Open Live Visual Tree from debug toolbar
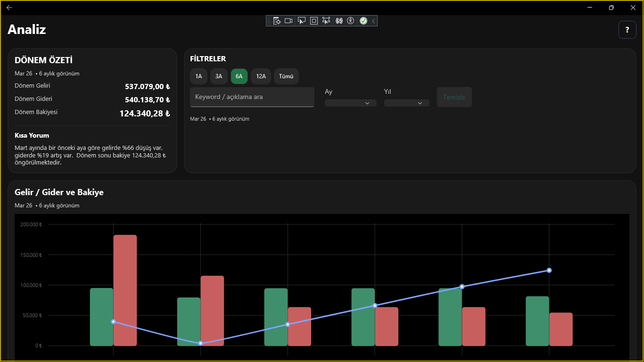The height and width of the screenshot is (362, 644). click(x=277, y=21)
